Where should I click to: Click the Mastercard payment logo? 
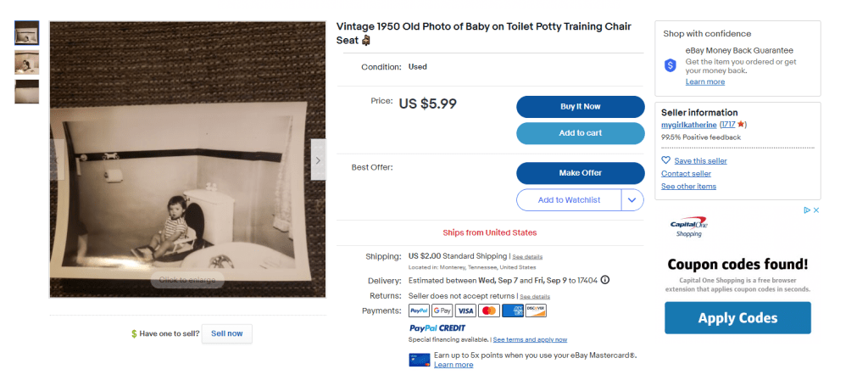coord(489,311)
